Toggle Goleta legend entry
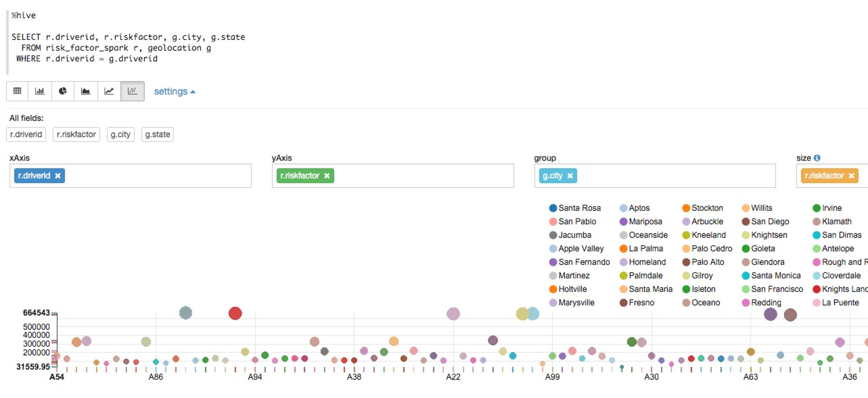 click(x=759, y=248)
